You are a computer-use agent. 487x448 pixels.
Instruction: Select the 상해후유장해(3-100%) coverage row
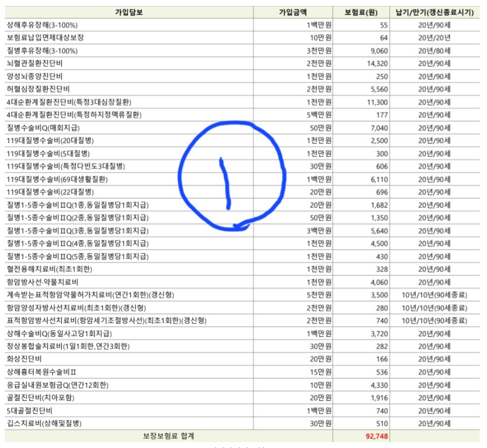(42, 25)
